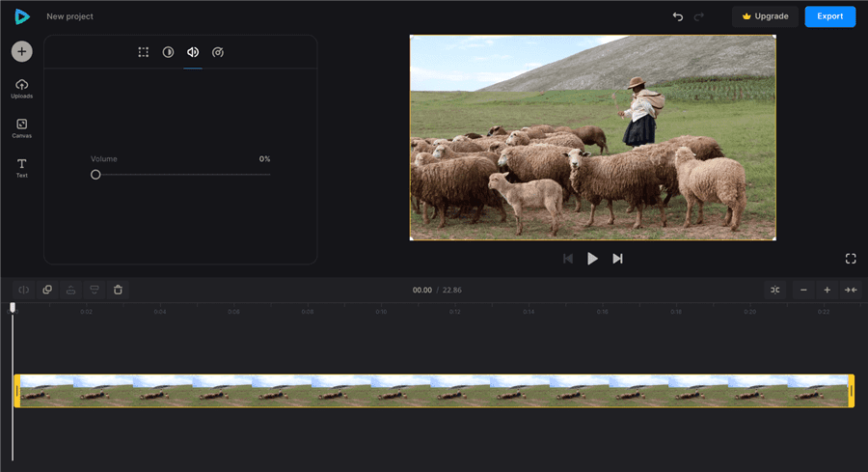Click the Upgrade button
868x472 pixels.
point(765,16)
